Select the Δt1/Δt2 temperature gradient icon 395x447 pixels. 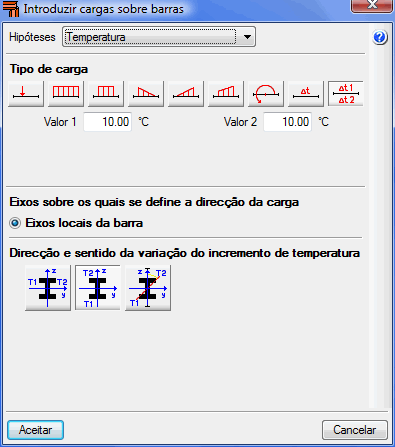coord(346,94)
